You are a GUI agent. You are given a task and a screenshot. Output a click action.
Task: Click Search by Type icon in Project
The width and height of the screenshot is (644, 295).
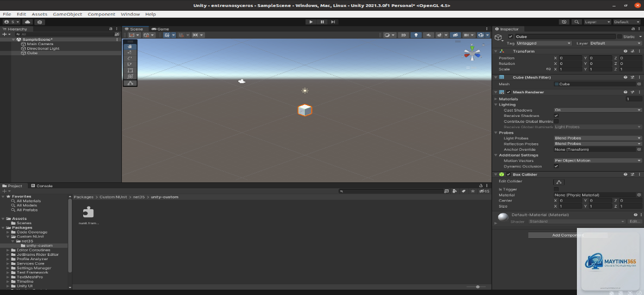tap(455, 191)
